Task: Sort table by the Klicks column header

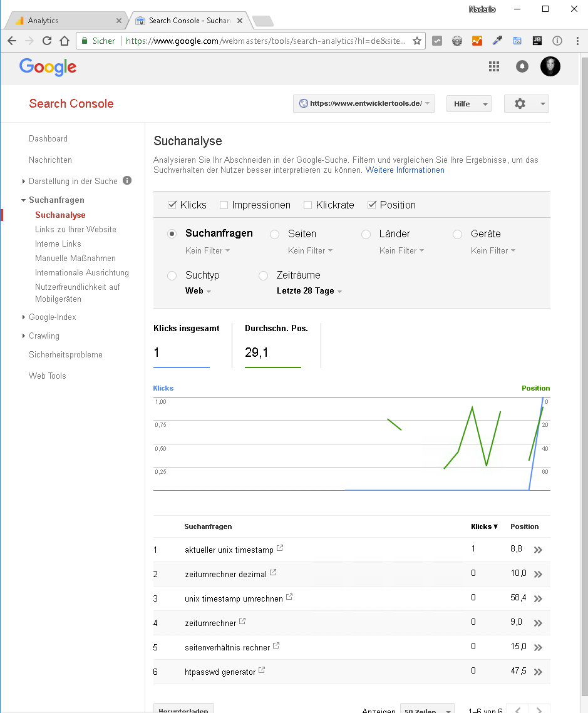Action: click(484, 526)
